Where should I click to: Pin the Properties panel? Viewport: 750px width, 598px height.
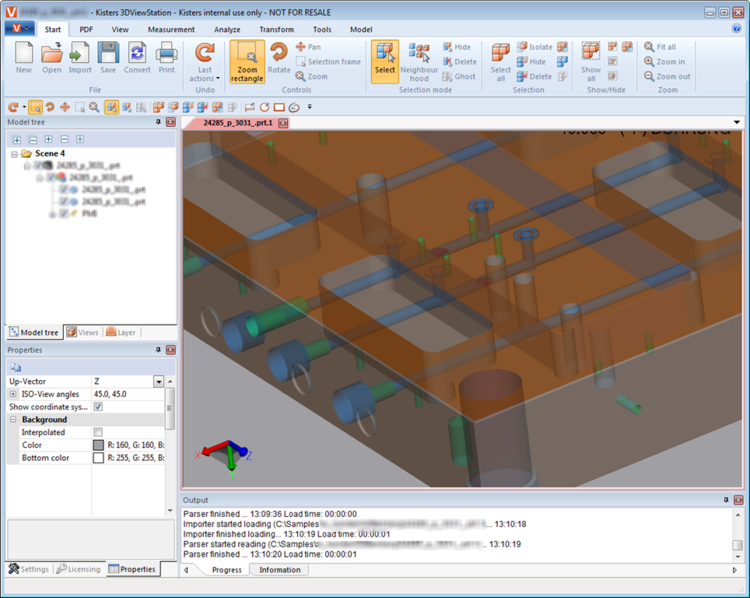[158, 350]
